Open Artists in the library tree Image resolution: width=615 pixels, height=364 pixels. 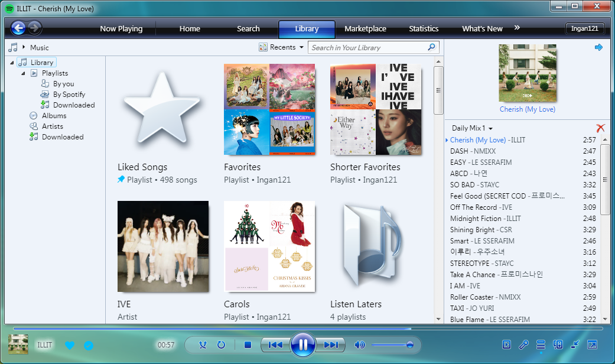[x=52, y=126]
